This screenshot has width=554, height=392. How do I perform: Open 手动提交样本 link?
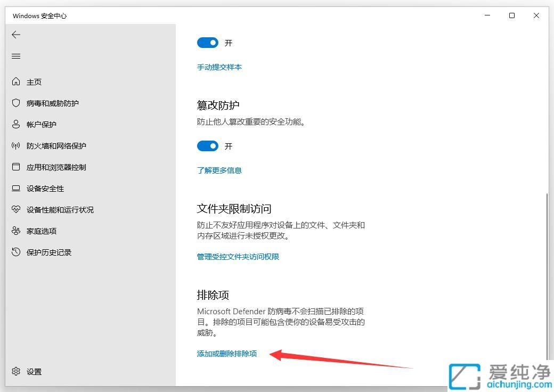pyautogui.click(x=219, y=67)
